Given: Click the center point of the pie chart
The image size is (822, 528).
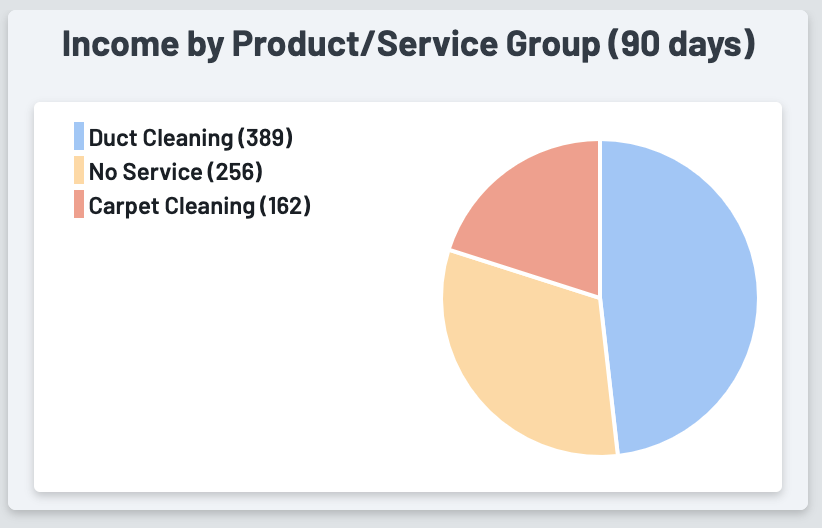Looking at the screenshot, I should point(600,297).
